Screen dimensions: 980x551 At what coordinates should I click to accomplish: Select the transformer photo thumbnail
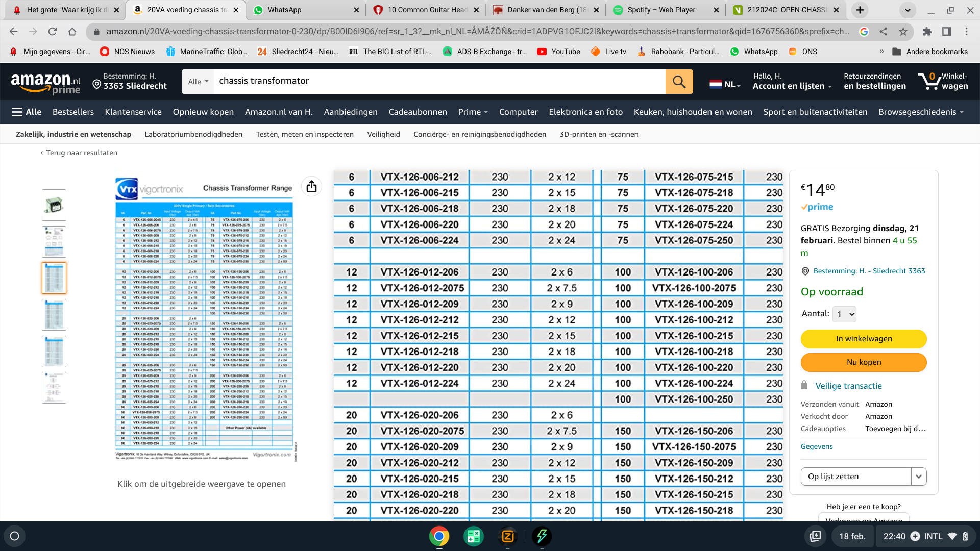(x=54, y=205)
